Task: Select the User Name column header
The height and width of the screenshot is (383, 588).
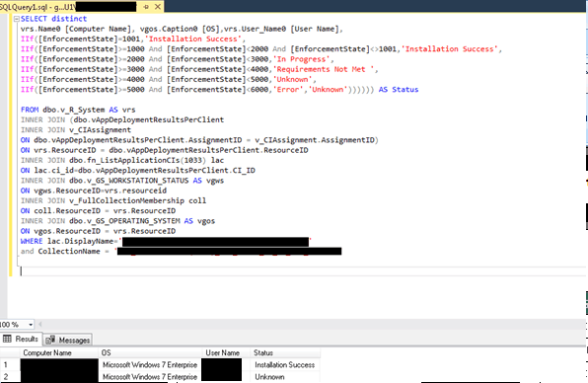Action: [x=226, y=352]
